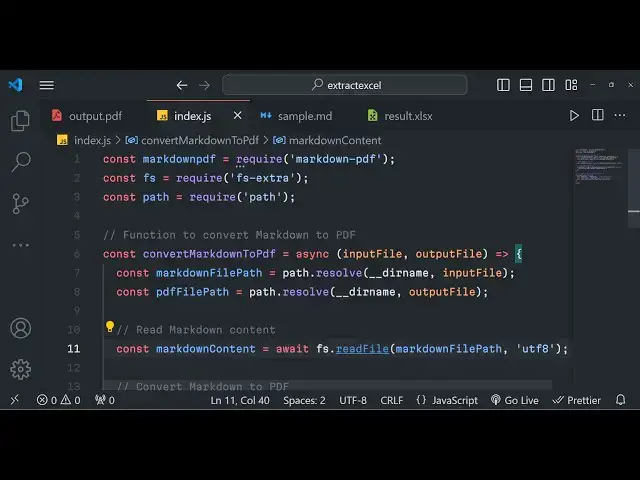
Task: Change the CRLF end of line sequence
Action: pyautogui.click(x=392, y=400)
